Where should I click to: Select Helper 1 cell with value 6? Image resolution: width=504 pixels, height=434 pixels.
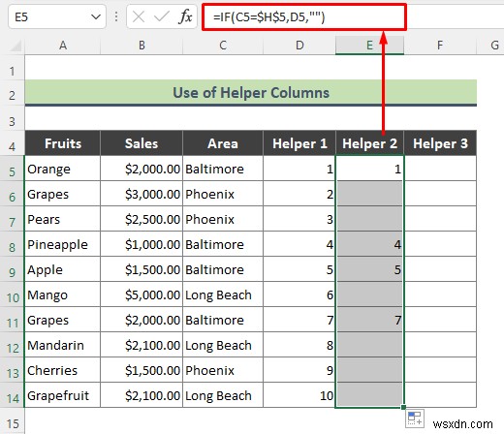(x=299, y=294)
